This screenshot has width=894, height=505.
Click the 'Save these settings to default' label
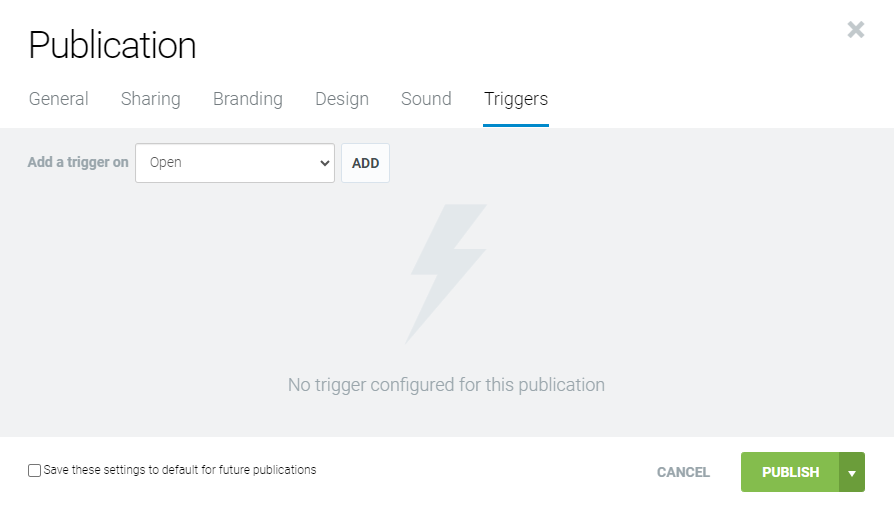180,470
